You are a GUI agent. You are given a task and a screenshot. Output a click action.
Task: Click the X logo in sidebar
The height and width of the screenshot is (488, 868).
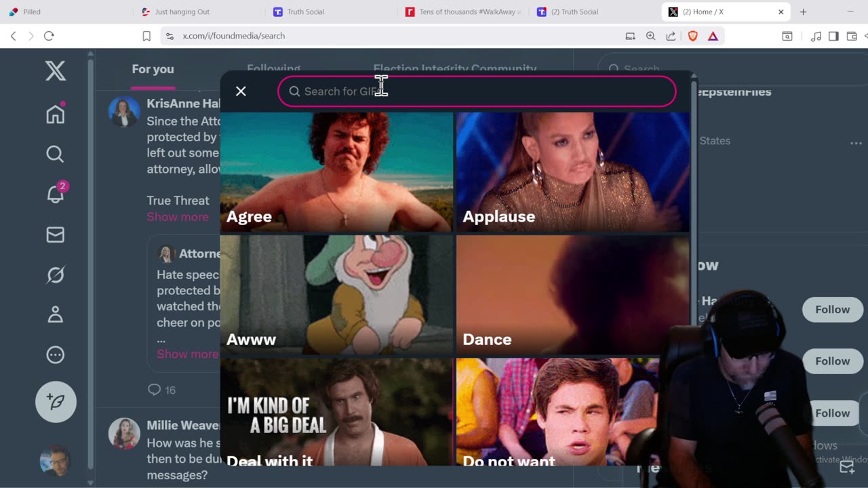click(56, 70)
